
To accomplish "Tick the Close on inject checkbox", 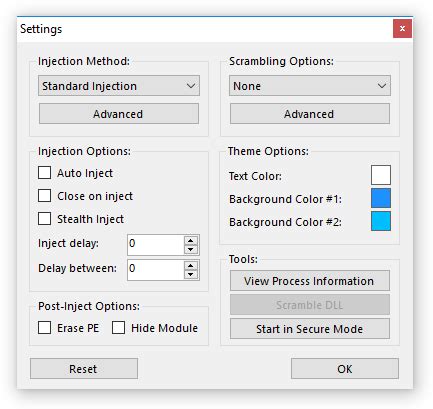I will tap(44, 196).
